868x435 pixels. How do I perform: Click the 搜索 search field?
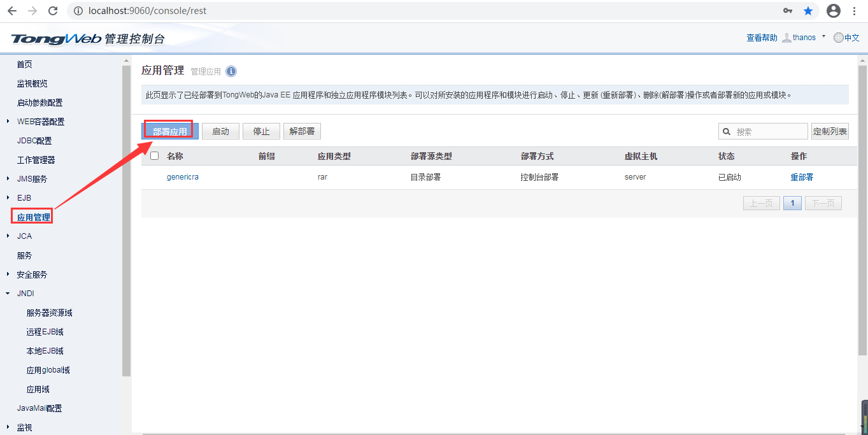pos(769,132)
